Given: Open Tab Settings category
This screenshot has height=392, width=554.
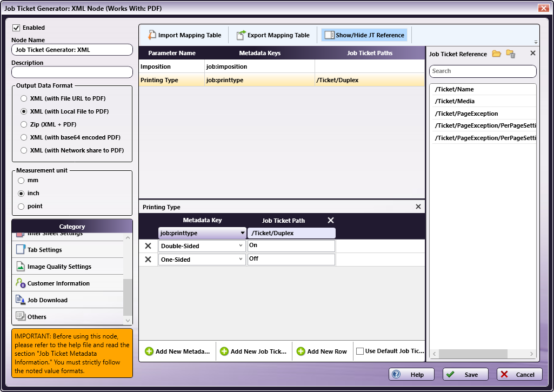Looking at the screenshot, I should click(68, 250).
